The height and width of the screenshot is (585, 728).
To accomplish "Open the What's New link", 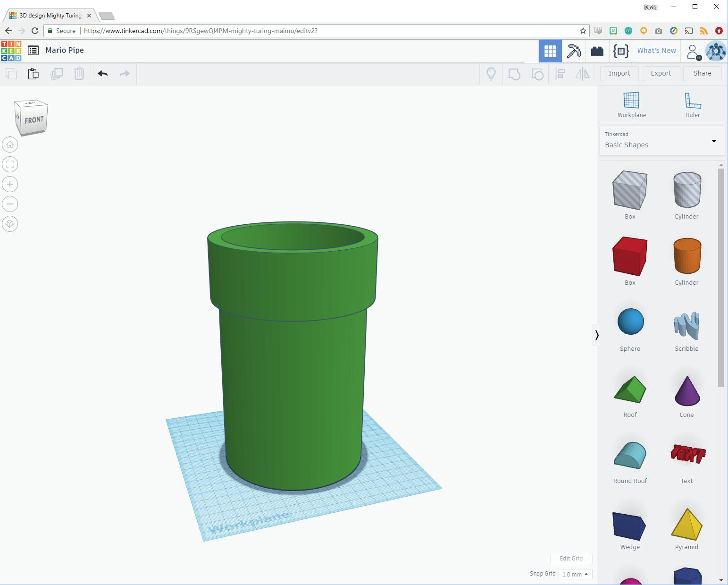I will pos(656,51).
